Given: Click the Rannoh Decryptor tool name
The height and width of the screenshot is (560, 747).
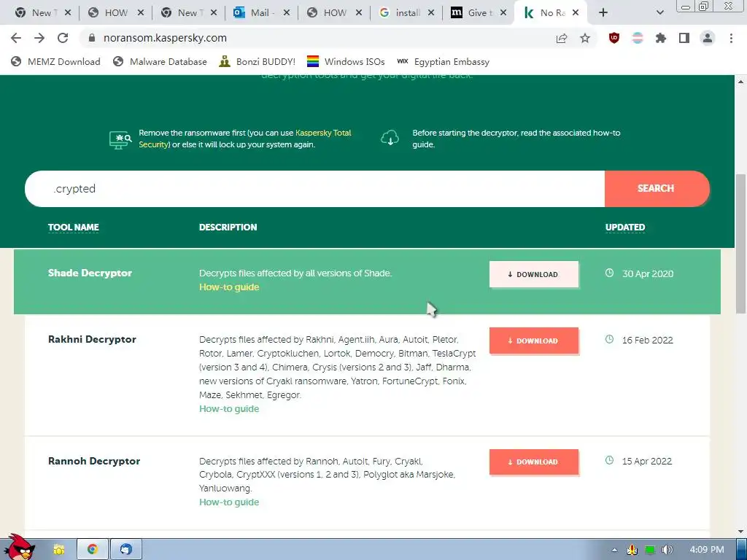Looking at the screenshot, I should click(x=94, y=462).
